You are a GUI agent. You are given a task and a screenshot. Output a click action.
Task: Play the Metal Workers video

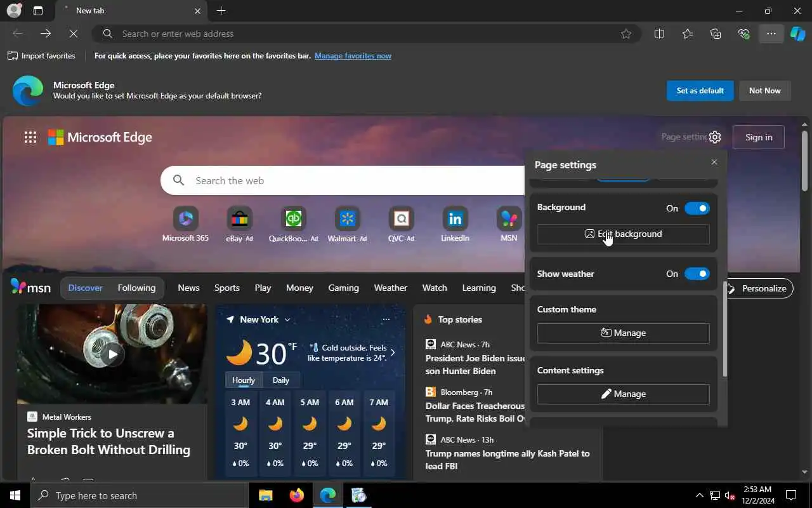112,354
